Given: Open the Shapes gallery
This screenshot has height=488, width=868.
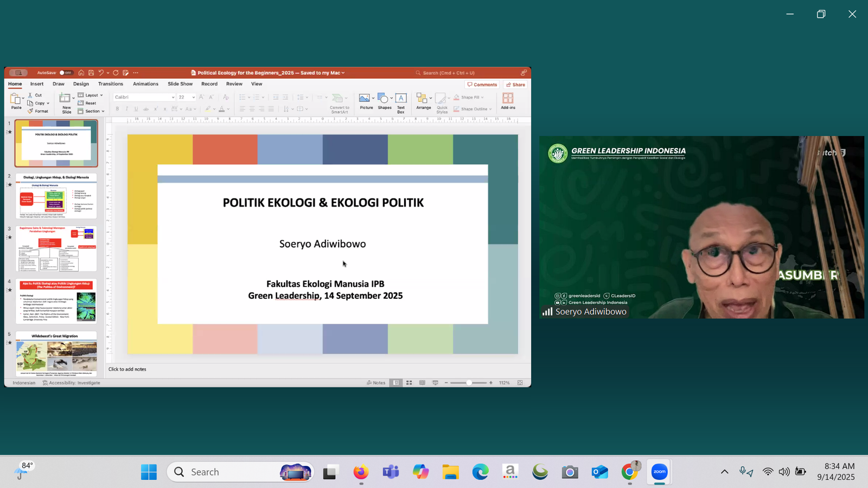Looking at the screenshot, I should pos(383,99).
